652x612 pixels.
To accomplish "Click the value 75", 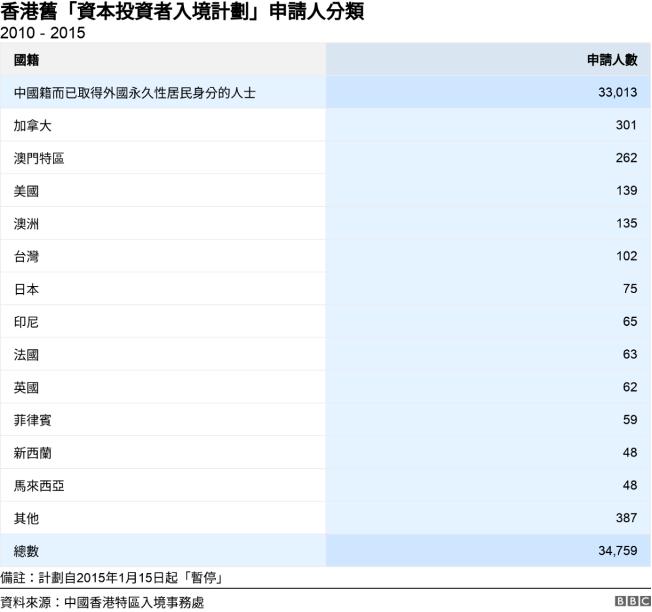I will (x=630, y=289).
